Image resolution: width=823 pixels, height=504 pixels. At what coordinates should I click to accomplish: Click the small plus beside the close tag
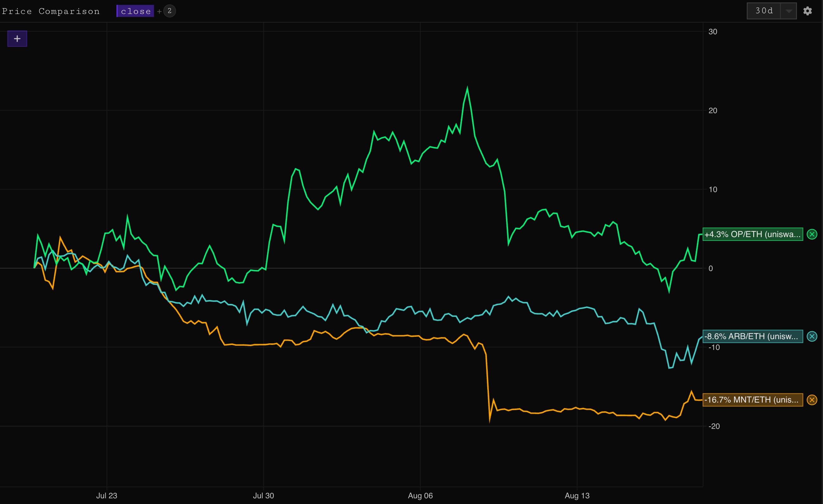coord(159,11)
